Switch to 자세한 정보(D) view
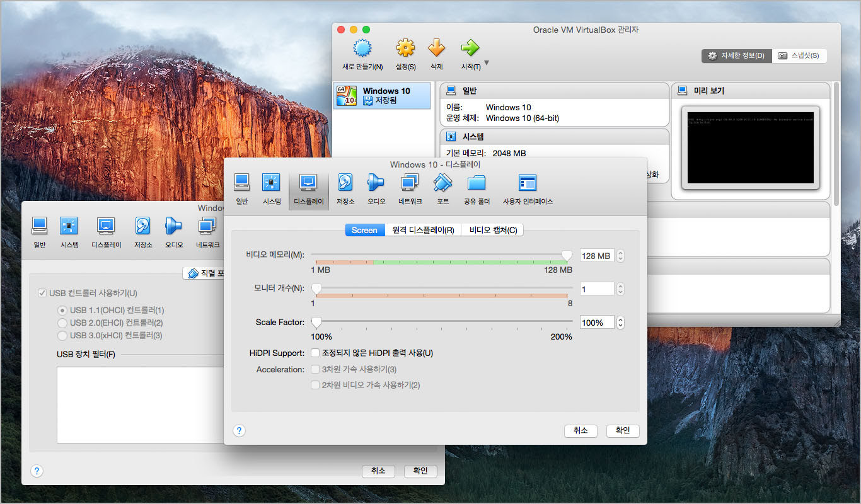861x504 pixels. coord(736,55)
